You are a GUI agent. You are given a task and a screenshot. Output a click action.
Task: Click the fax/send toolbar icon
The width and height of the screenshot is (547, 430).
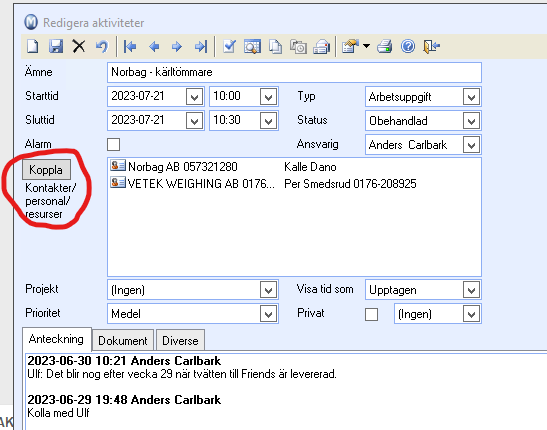(321, 46)
